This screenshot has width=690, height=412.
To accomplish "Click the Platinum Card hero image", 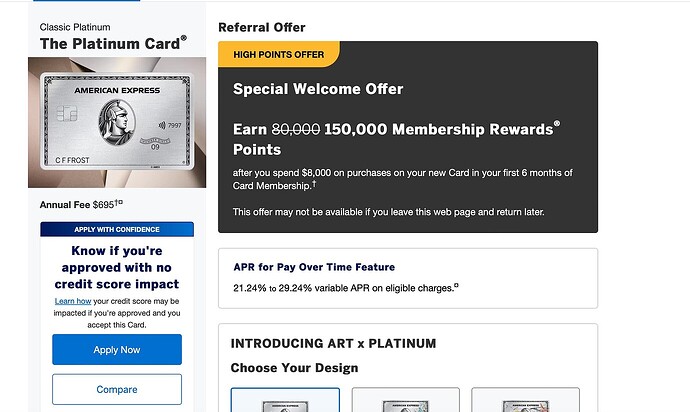I will coord(117,122).
